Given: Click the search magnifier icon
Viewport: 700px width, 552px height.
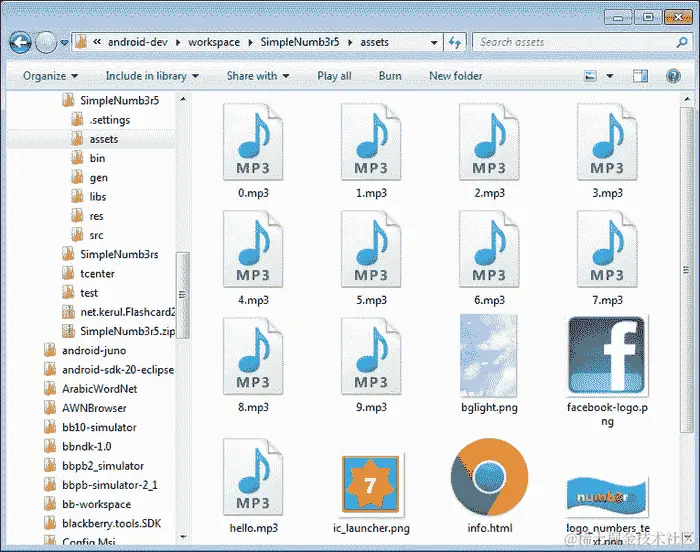Looking at the screenshot, I should (x=682, y=42).
